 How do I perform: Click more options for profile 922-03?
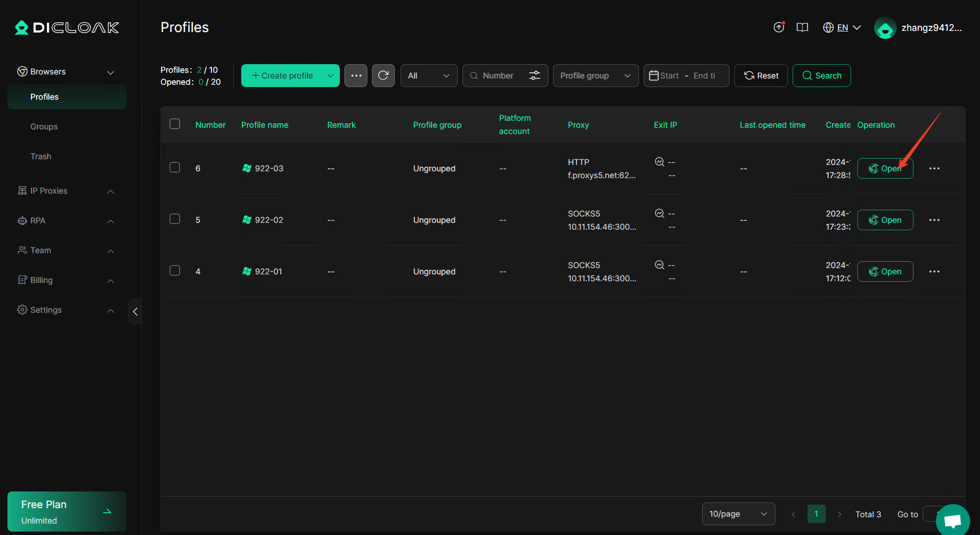tap(934, 168)
